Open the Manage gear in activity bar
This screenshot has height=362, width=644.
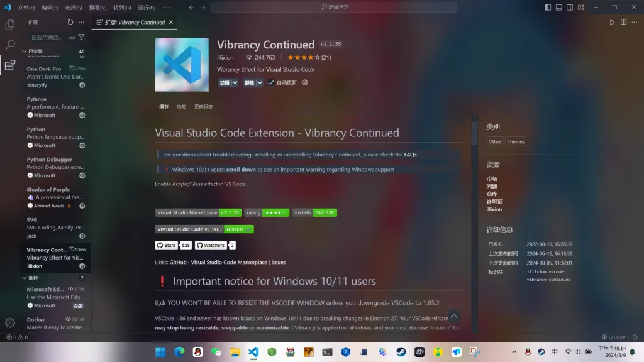[10, 322]
